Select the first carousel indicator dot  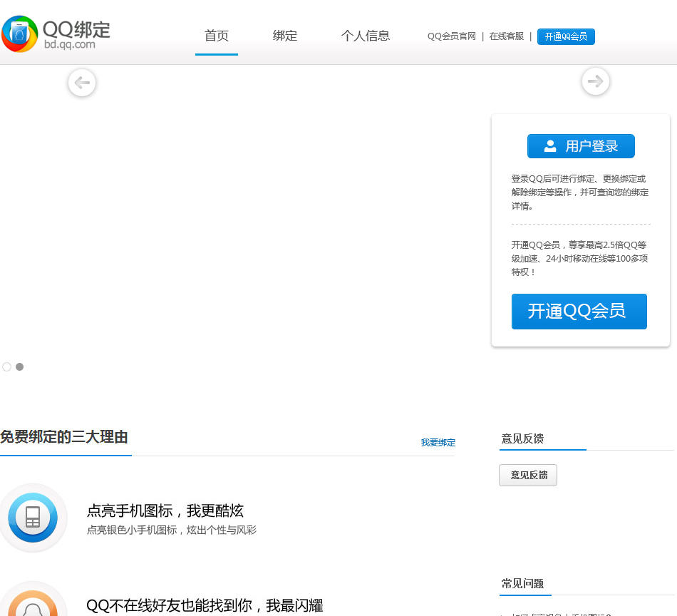click(x=7, y=366)
